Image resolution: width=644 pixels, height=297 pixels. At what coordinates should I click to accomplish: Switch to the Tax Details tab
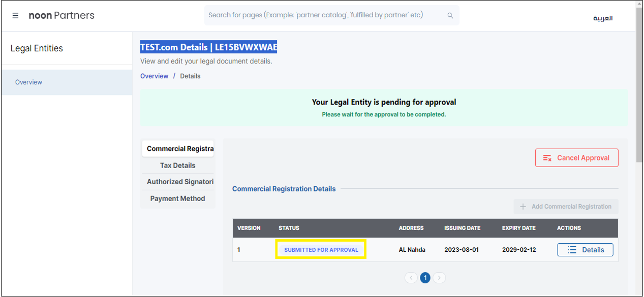[177, 166]
